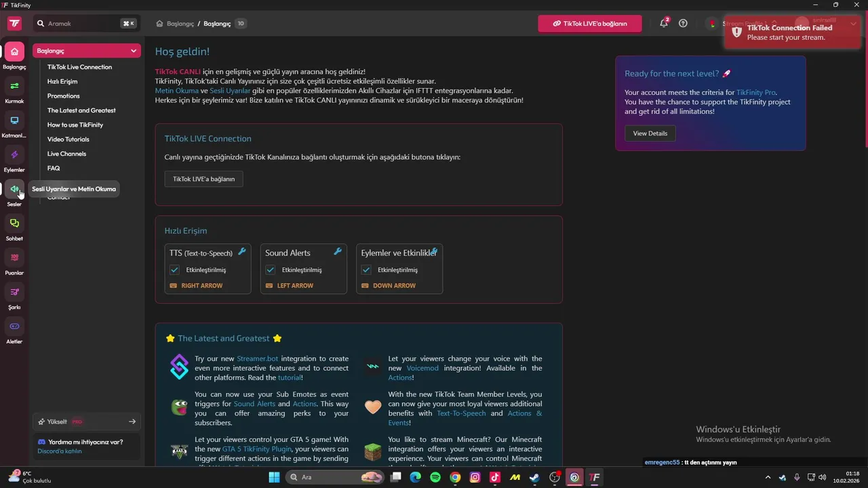Screen dimensions: 868x488
Task: Click the Voicemod logo icon
Action: coord(373,367)
